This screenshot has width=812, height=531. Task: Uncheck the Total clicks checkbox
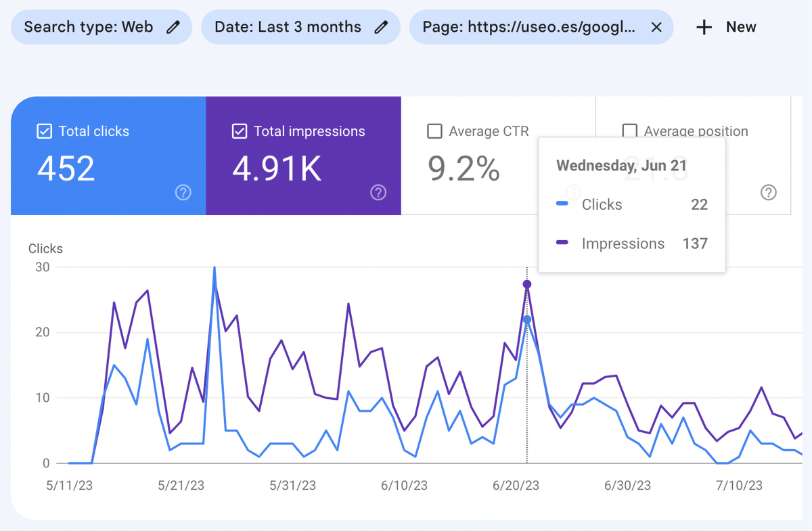[44, 131]
